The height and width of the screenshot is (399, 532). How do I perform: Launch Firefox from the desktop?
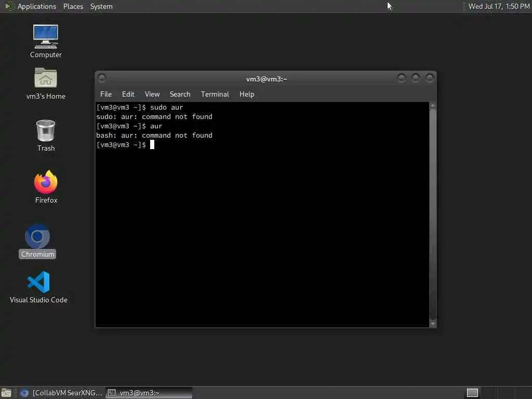pyautogui.click(x=46, y=187)
